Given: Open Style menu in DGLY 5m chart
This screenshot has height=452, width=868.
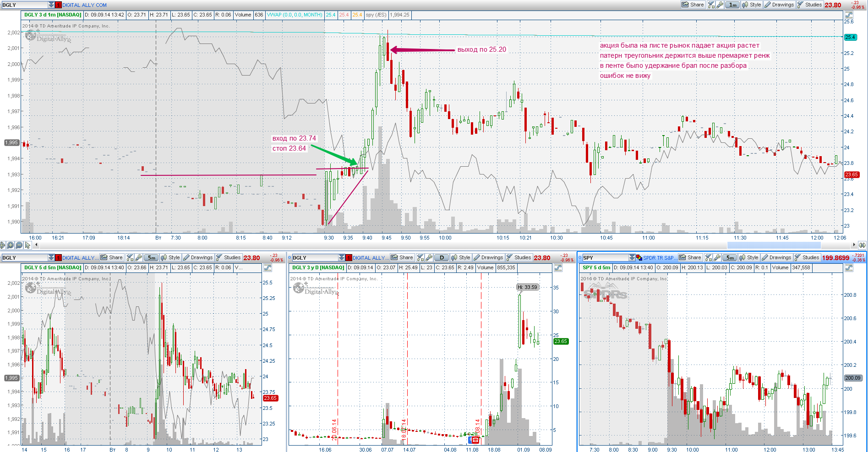Looking at the screenshot, I should tap(170, 257).
